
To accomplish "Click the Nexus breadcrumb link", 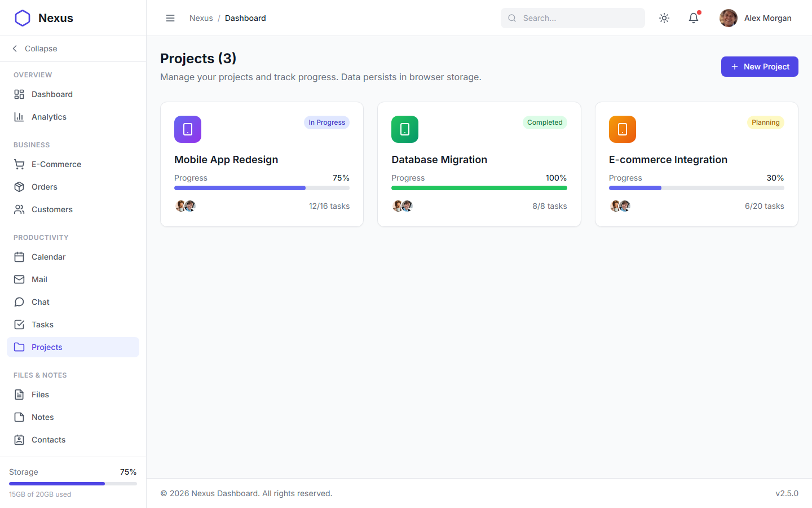I will point(201,18).
